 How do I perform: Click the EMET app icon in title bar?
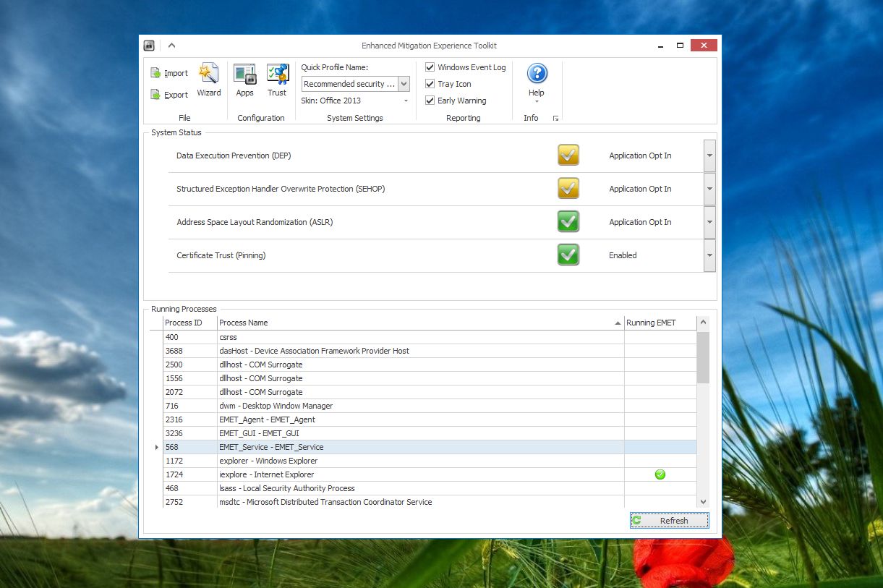[149, 46]
